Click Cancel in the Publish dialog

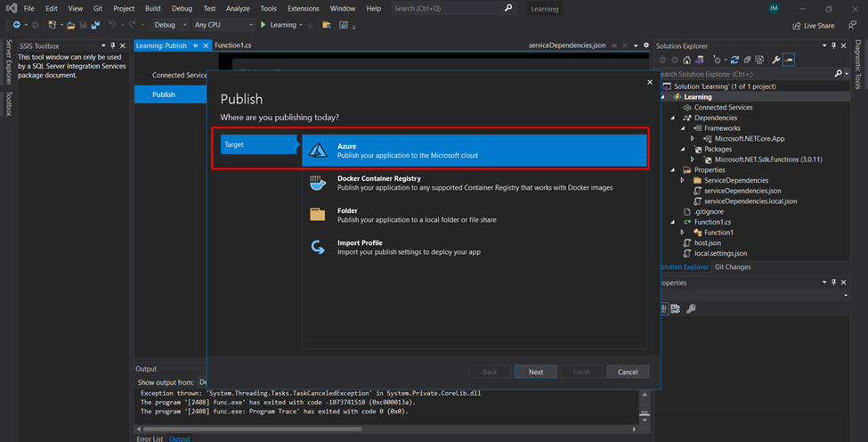[628, 372]
